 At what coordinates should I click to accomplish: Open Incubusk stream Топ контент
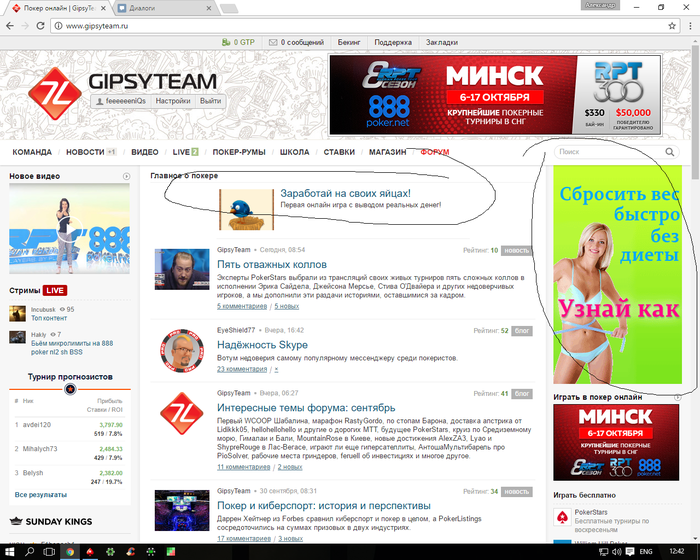click(x=49, y=318)
